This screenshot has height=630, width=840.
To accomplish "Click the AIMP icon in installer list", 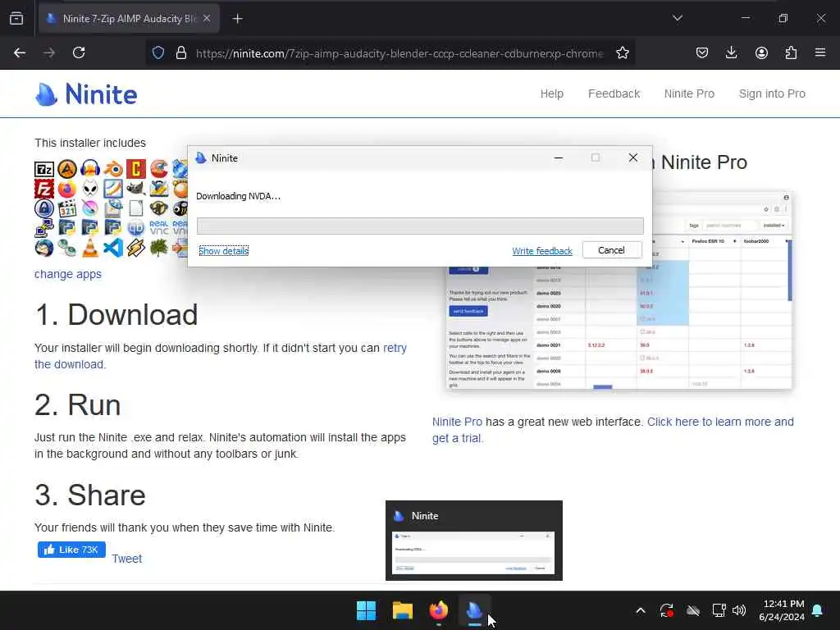I will (67, 169).
